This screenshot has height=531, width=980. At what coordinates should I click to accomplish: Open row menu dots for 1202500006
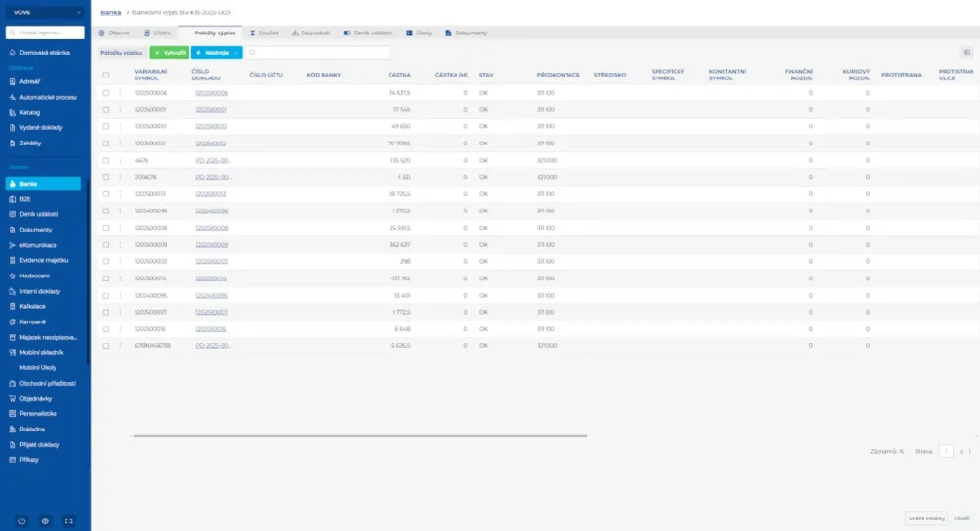120,93
